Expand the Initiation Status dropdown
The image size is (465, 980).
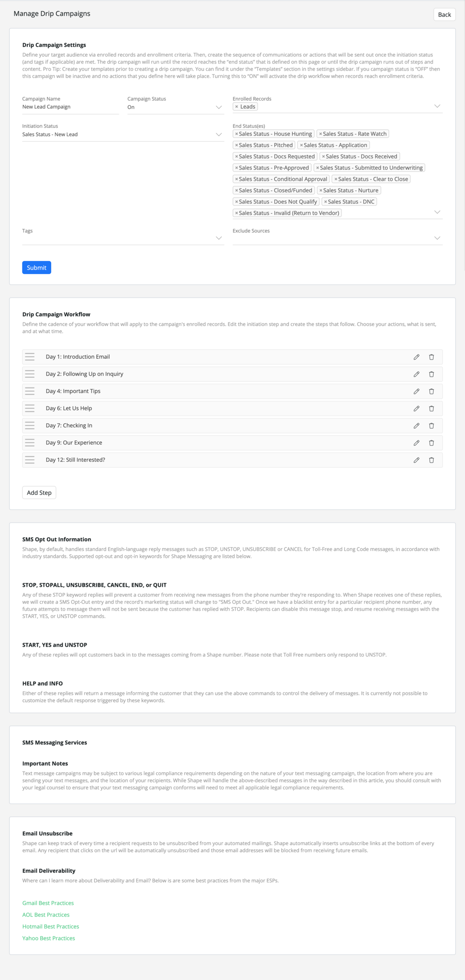tap(123, 135)
